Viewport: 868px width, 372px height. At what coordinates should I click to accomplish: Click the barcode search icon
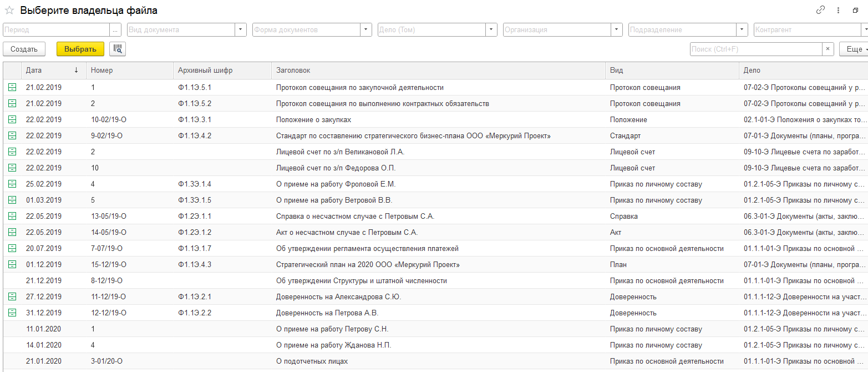pos(118,49)
